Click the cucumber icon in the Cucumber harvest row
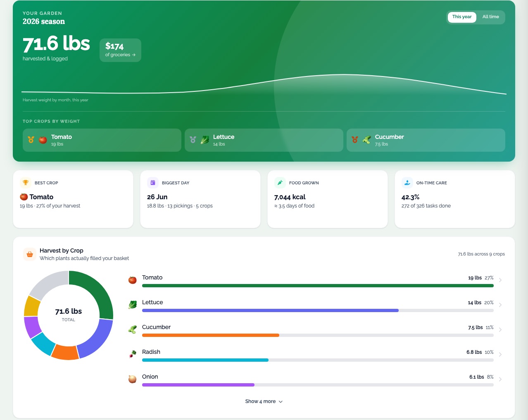The image size is (528, 420). 133,330
